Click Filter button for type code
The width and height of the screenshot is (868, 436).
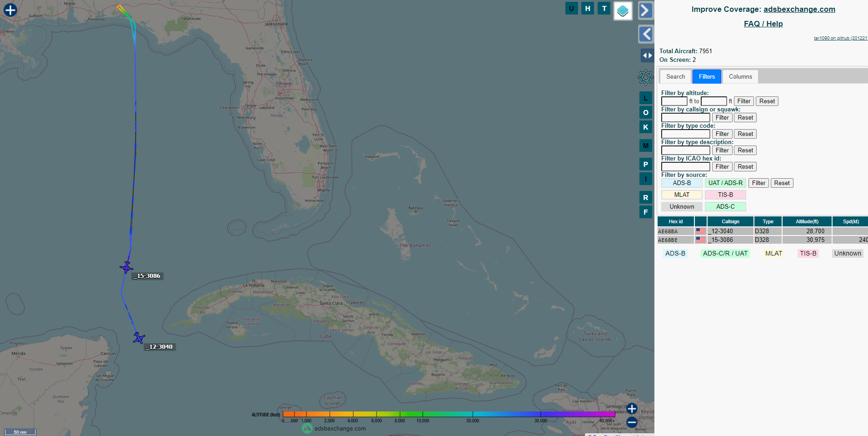point(722,134)
